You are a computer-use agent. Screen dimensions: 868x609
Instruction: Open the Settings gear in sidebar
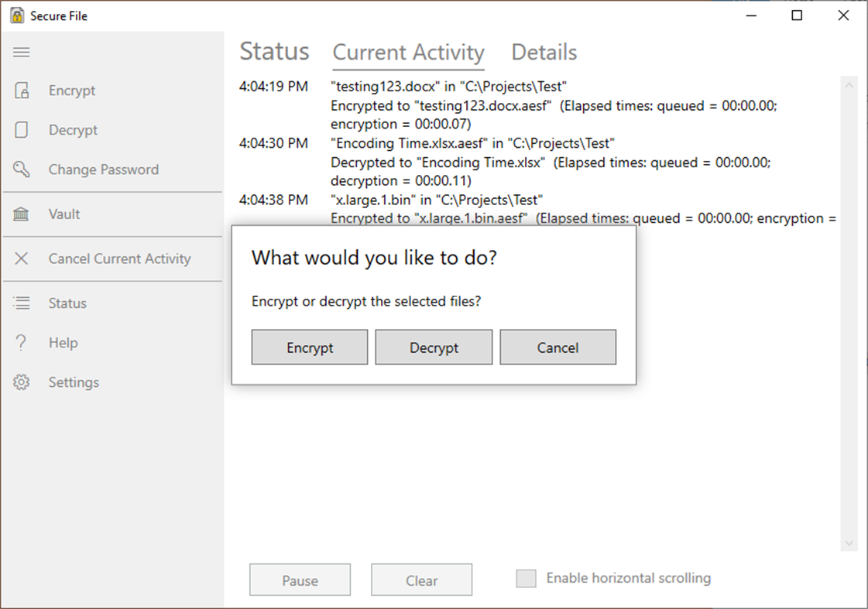[74, 382]
